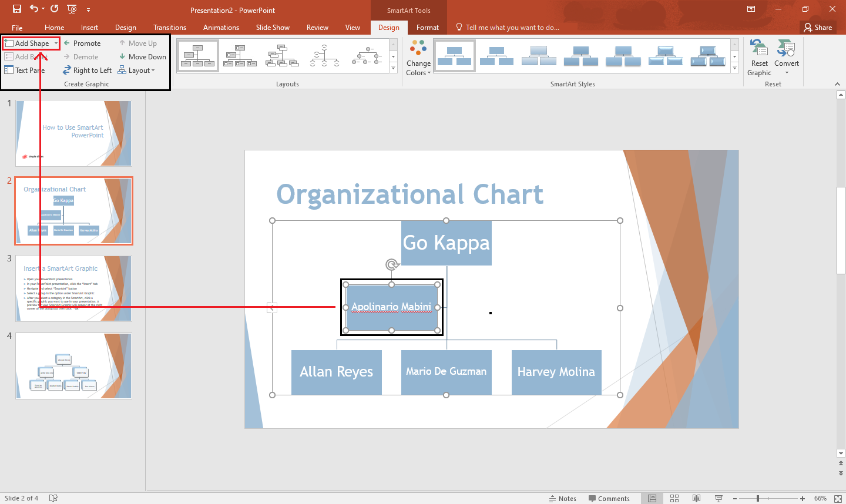
Task: Toggle the Notes pane
Action: pos(562,498)
